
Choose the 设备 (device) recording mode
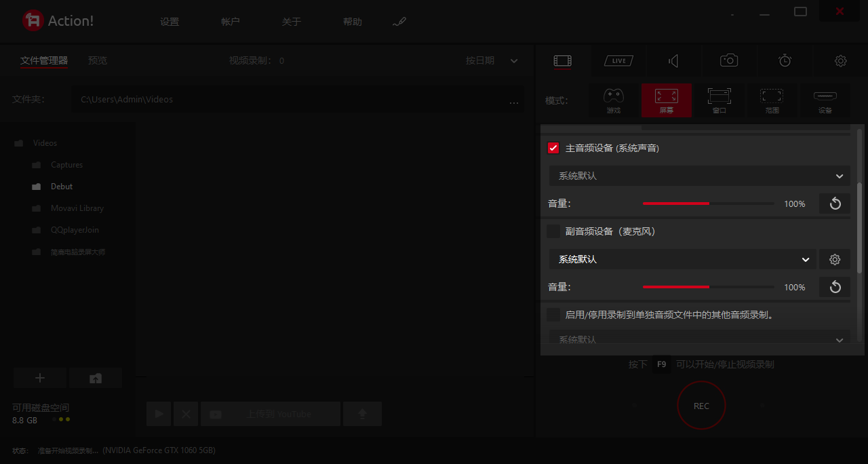825,100
